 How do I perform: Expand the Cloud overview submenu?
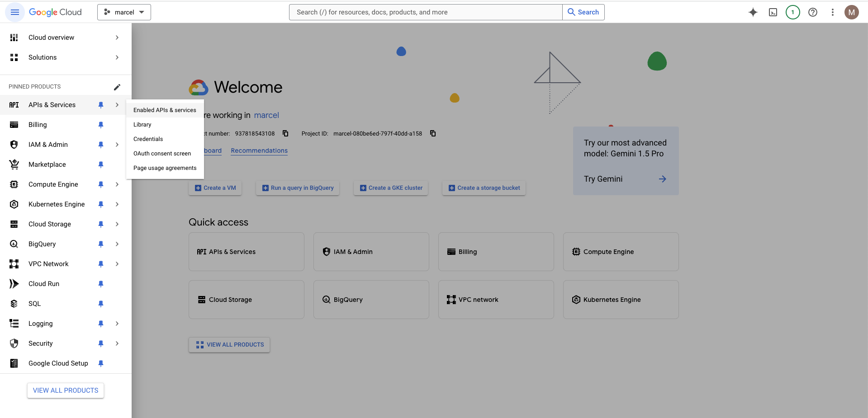pos(117,38)
